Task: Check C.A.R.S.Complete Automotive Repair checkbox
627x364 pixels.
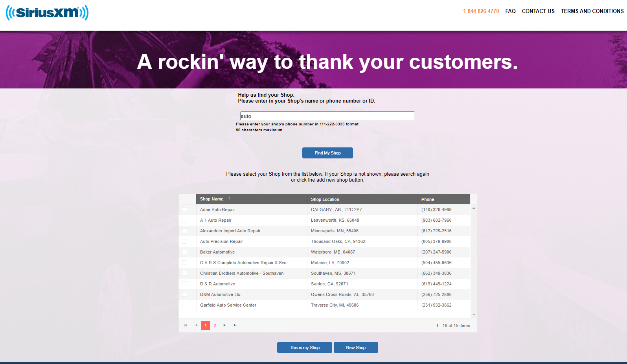Action: [x=184, y=263]
